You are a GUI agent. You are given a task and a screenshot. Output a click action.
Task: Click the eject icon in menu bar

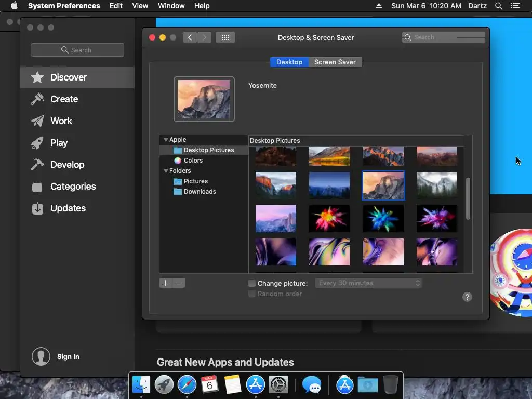(x=379, y=6)
